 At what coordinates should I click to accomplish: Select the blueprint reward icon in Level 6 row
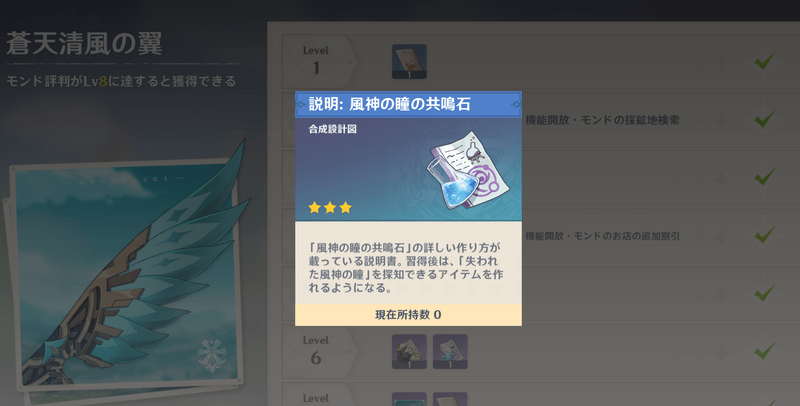(450, 351)
